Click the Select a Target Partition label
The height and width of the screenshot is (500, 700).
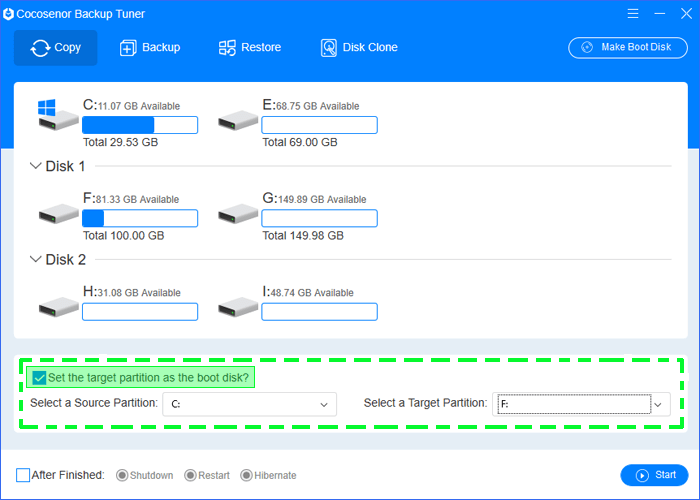pyautogui.click(x=425, y=403)
